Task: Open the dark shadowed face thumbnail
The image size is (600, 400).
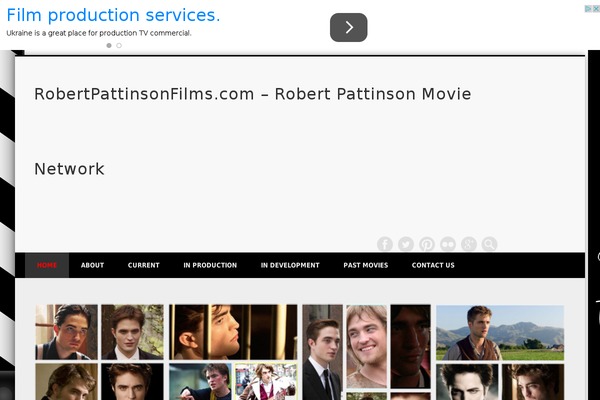Action: click(x=411, y=346)
